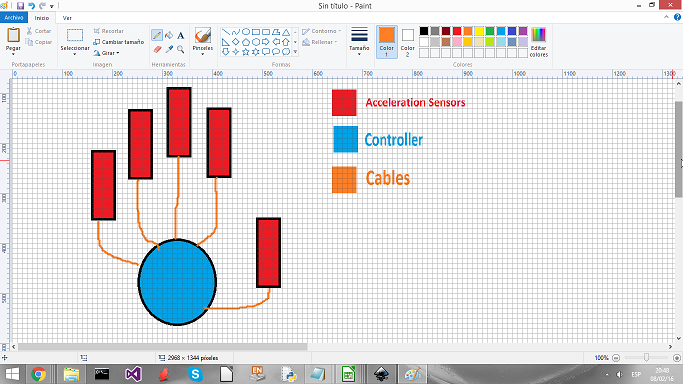Click the vertical scrollbar down arrow
This screenshot has width=683, height=384.
(x=678, y=338)
